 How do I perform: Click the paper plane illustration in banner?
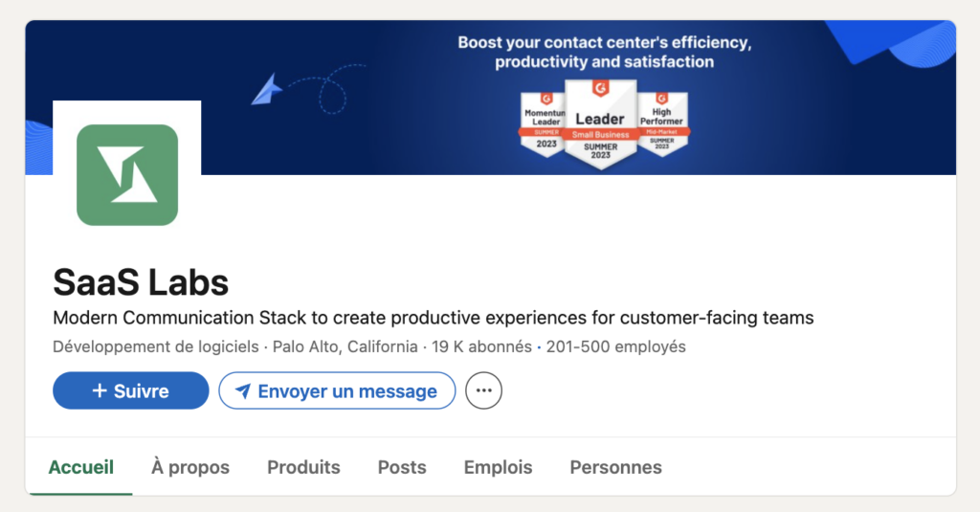(266, 90)
